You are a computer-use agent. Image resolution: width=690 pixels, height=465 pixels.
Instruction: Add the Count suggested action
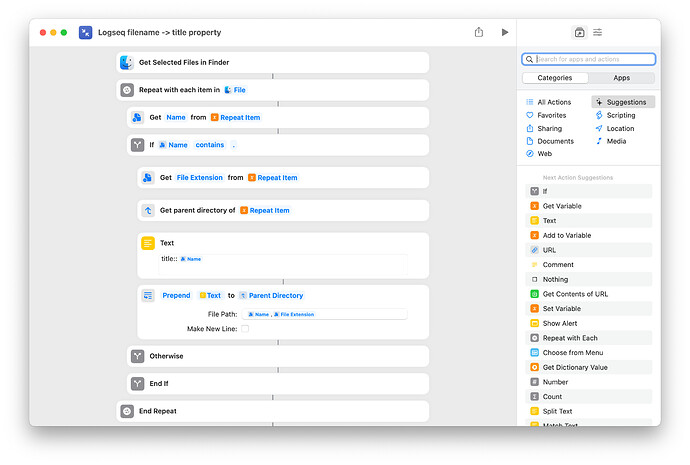[589, 397]
